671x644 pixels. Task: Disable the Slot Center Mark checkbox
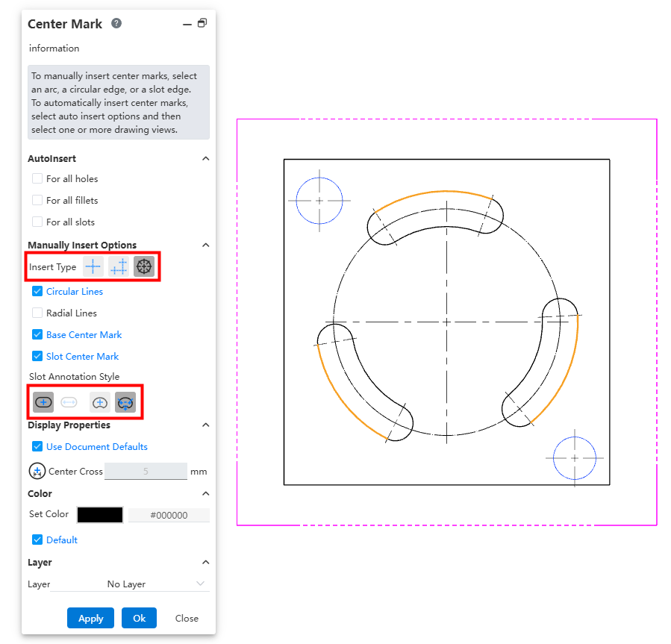pos(37,357)
